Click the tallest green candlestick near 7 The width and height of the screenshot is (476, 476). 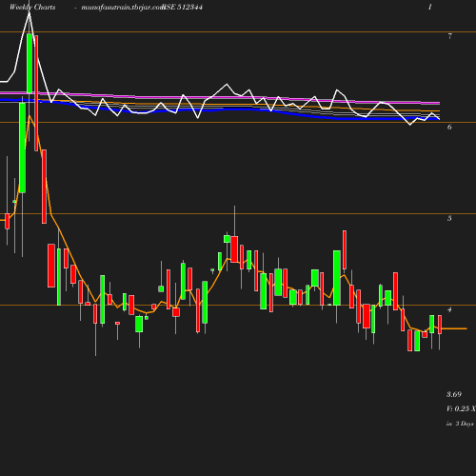pyautogui.click(x=30, y=64)
